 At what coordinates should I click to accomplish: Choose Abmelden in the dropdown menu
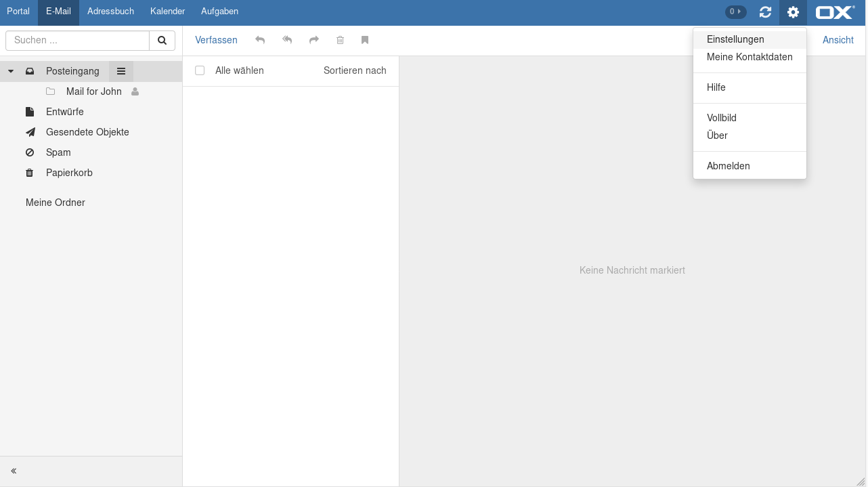tap(728, 166)
